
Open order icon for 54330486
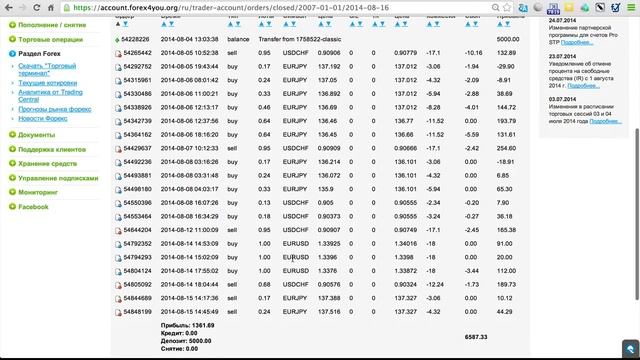[x=118, y=94]
